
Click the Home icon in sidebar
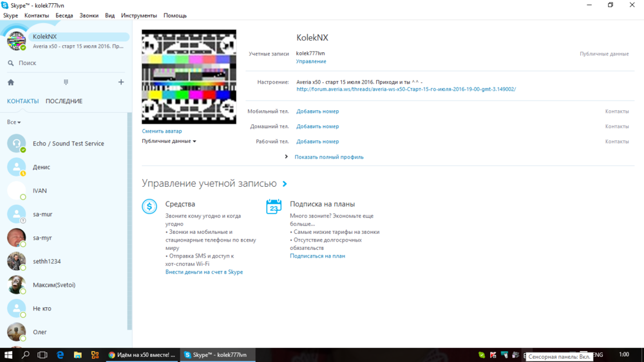point(11,82)
